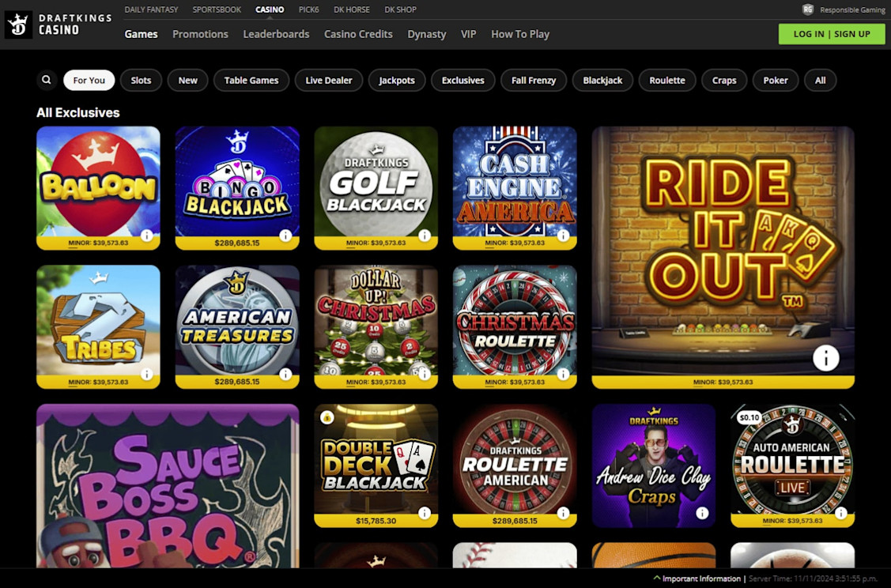Open info icon on American Treasures tile

point(285,374)
